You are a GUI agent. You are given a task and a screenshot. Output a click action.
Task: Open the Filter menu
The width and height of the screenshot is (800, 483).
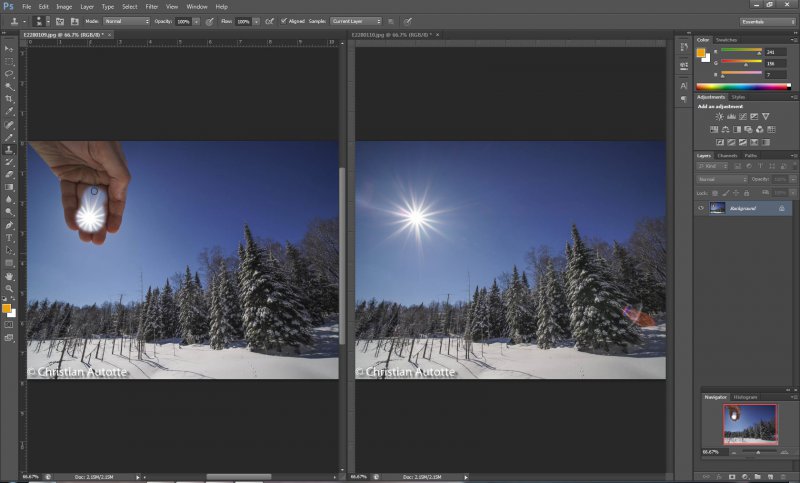click(152, 6)
